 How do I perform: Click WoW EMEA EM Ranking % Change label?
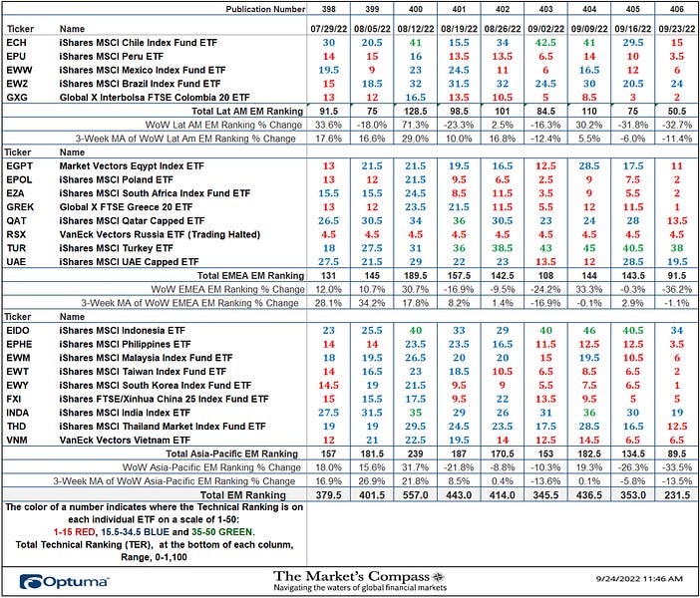227,289
